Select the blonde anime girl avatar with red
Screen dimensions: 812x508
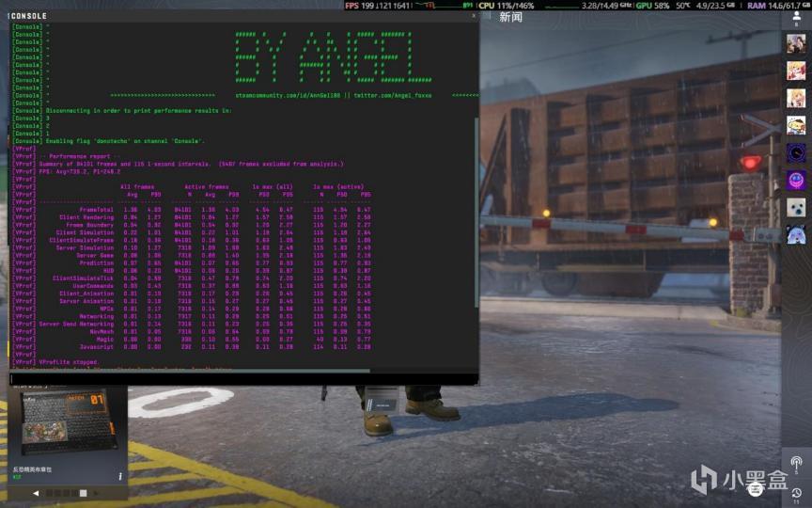pyautogui.click(x=796, y=71)
